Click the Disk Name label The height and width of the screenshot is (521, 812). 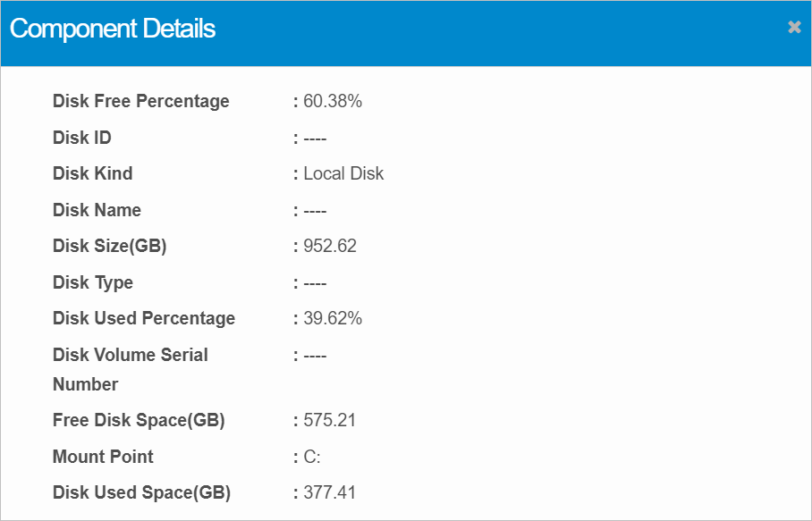97,210
